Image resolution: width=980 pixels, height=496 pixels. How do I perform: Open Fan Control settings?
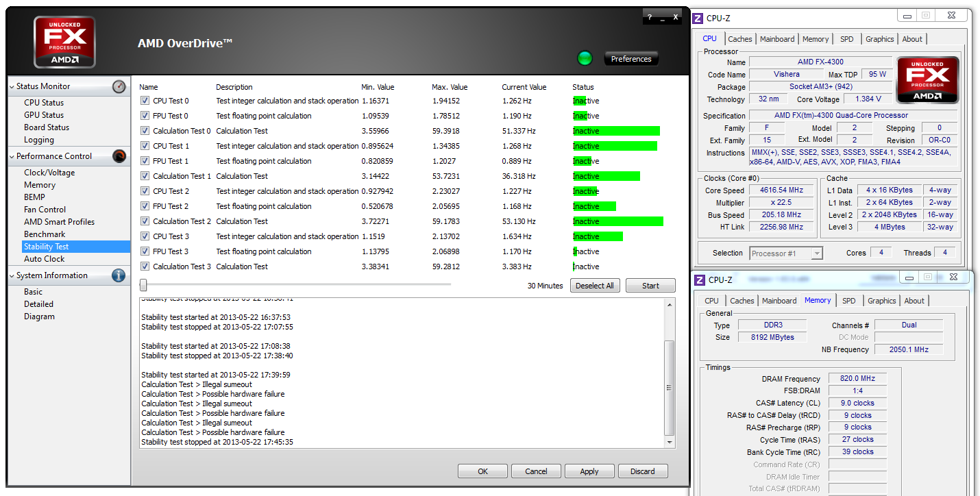(45, 210)
